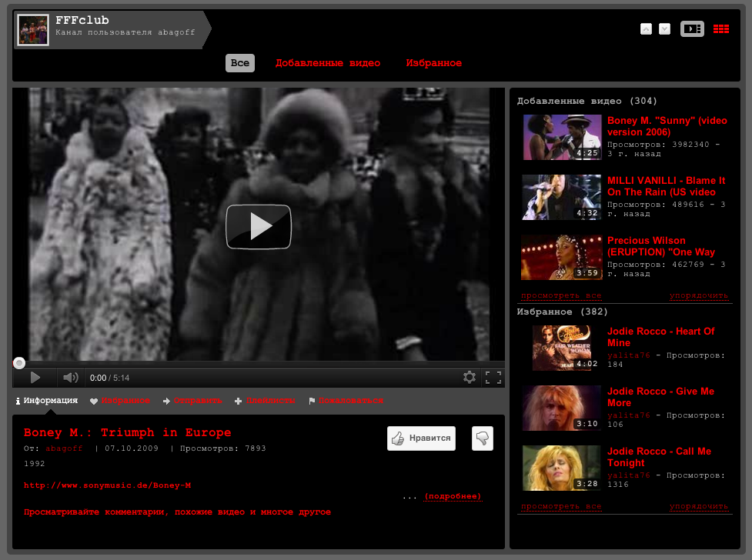Click the FFFclub channel name
This screenshot has height=560, width=752.
tap(82, 20)
